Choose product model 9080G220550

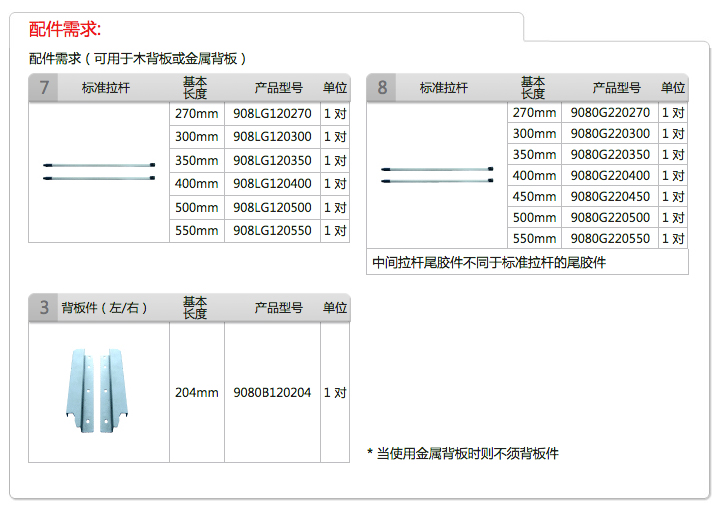click(610, 239)
